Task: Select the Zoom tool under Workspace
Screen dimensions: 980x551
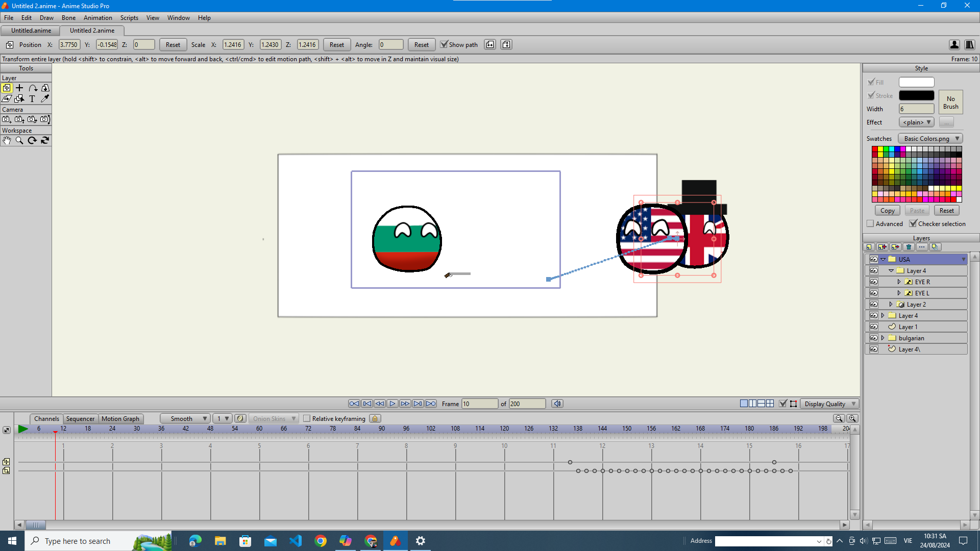Action: pyautogui.click(x=19, y=140)
